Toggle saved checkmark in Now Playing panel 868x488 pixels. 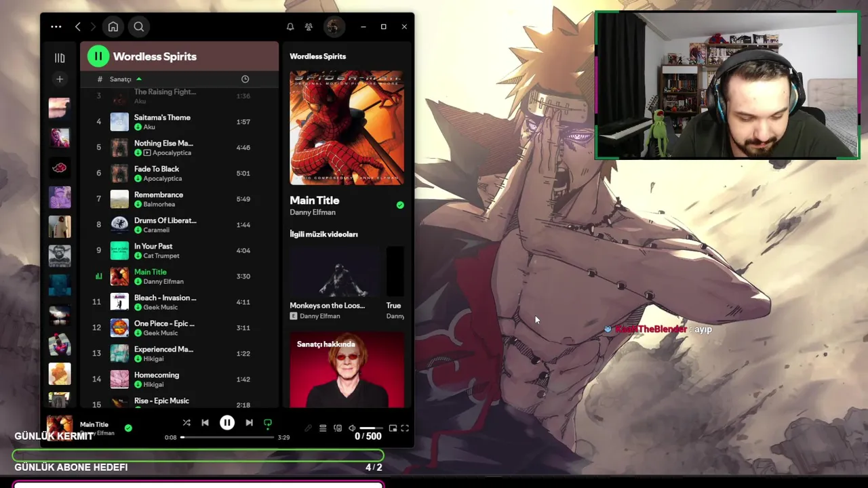click(x=400, y=205)
